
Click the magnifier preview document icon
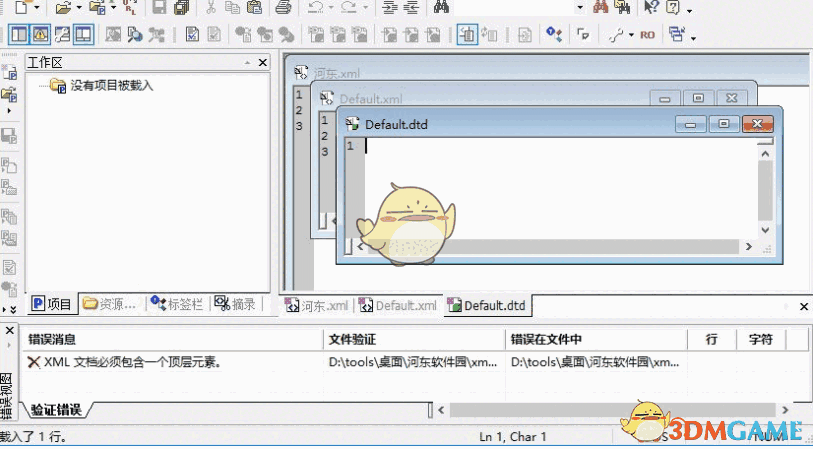click(x=135, y=35)
